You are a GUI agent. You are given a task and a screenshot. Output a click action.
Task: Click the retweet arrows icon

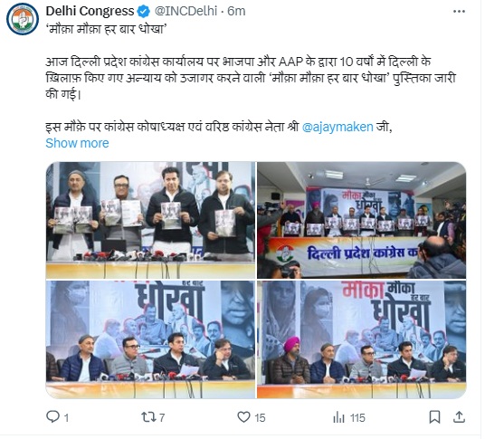[x=148, y=417]
